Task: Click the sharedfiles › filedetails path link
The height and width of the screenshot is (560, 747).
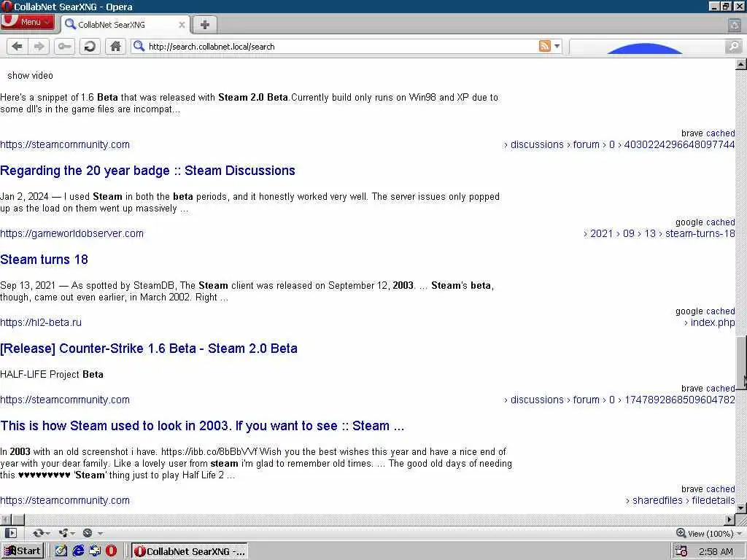Action: [x=681, y=500]
